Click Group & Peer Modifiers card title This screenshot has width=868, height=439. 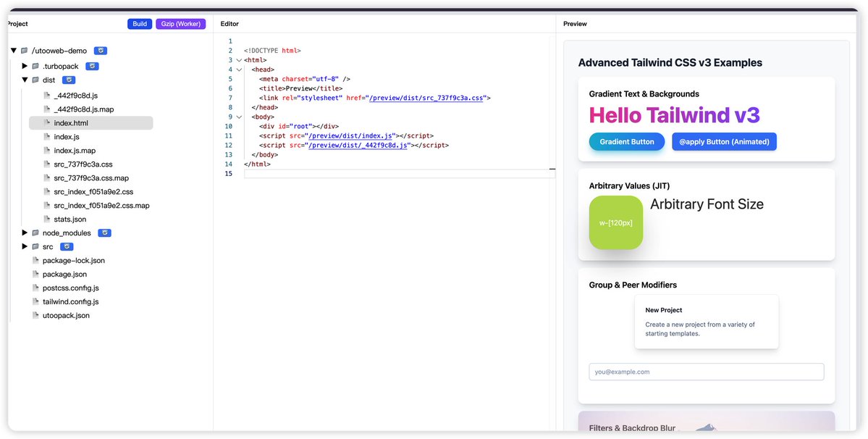(x=633, y=285)
